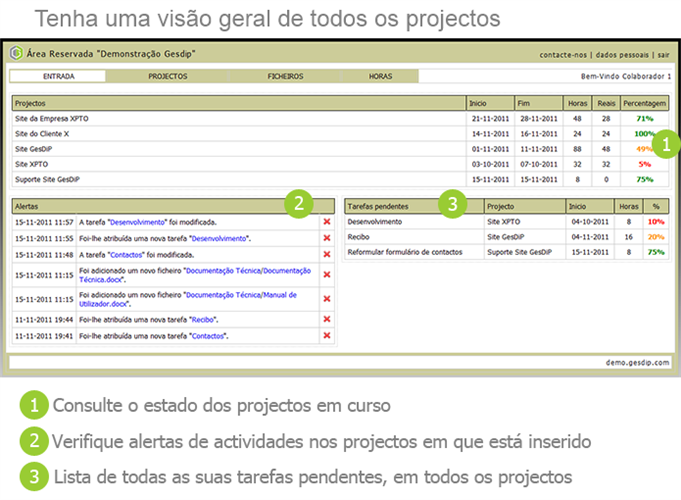The width and height of the screenshot is (681, 500).
Task: Switch to the PROJECTOS tab
Action: coord(168,76)
